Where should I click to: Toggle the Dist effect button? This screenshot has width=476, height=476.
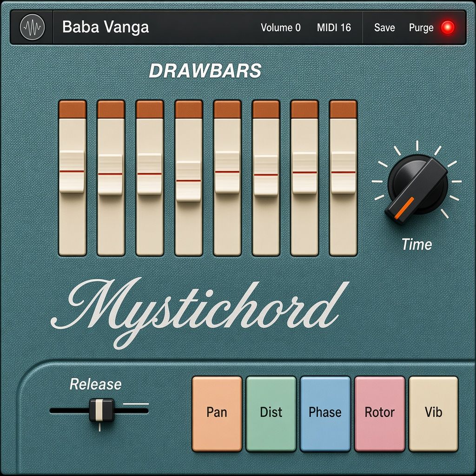click(x=271, y=413)
